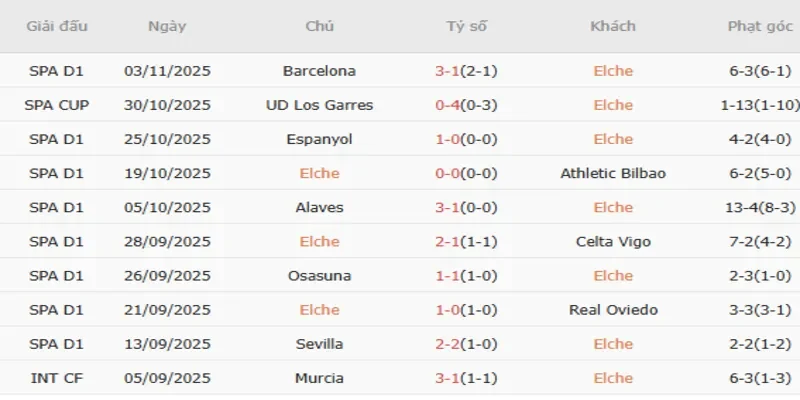Select the SPA CUP league label
Screen dimensions: 800x400
pos(56,105)
